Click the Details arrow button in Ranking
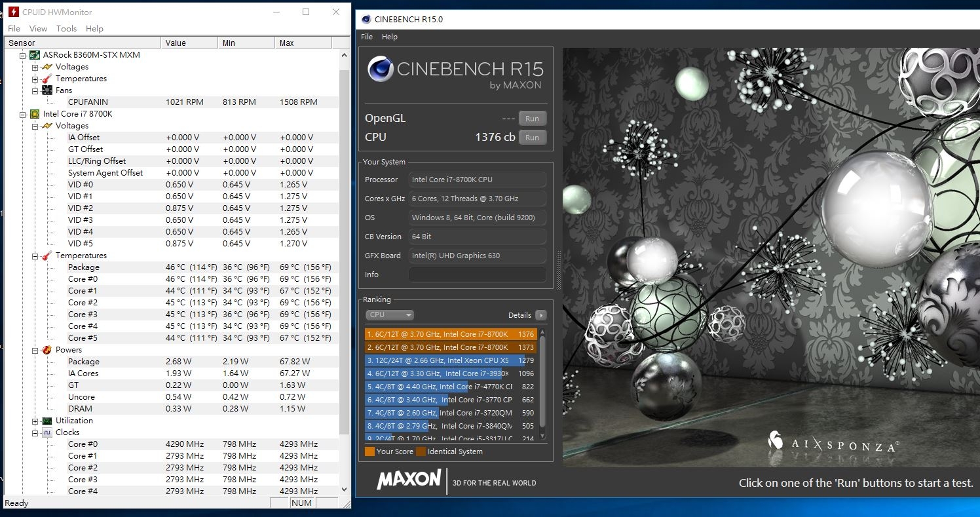The height and width of the screenshot is (517, 980). [540, 315]
